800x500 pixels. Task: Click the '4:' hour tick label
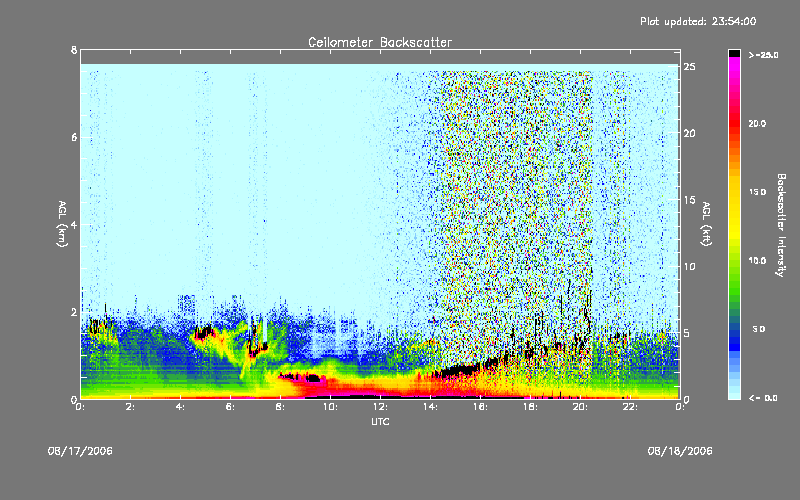(181, 407)
